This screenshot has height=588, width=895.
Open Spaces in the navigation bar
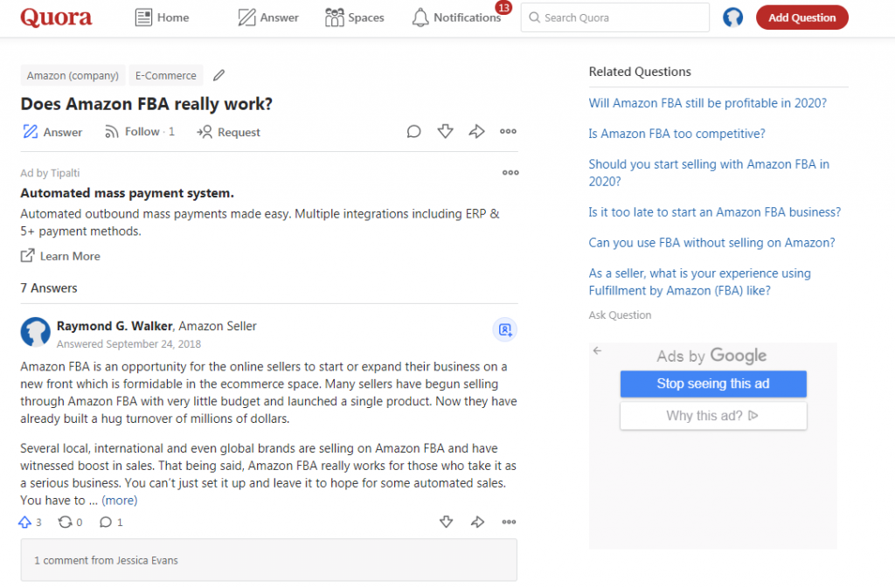(x=355, y=17)
